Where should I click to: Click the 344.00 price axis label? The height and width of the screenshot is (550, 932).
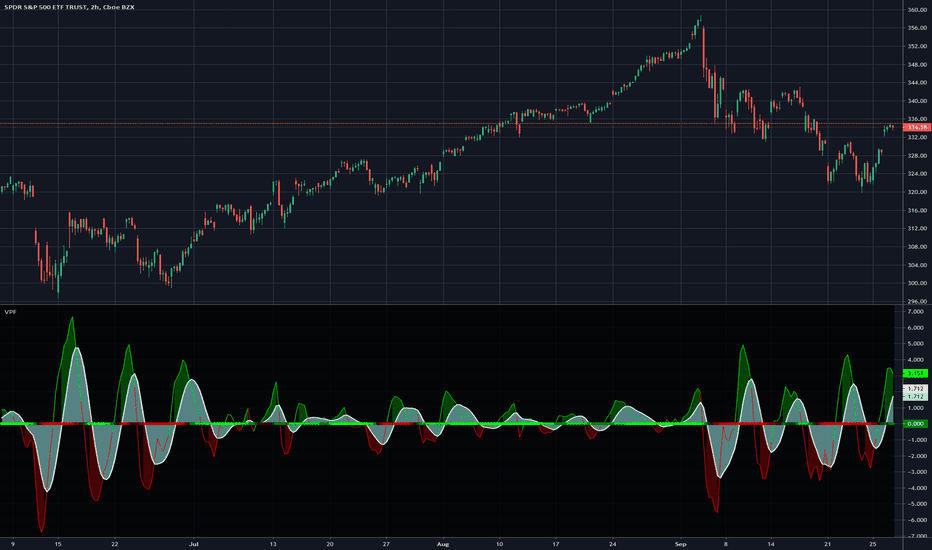tap(917, 83)
